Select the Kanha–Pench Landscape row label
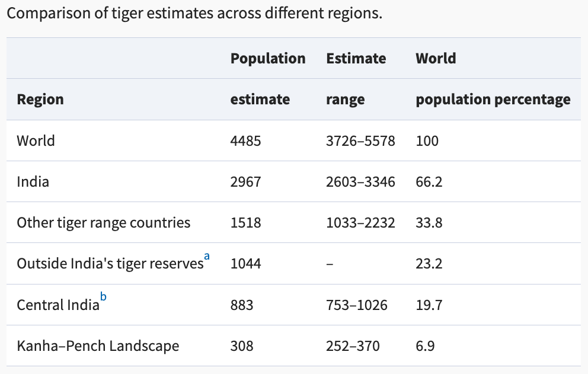The image size is (588, 374). (98, 346)
